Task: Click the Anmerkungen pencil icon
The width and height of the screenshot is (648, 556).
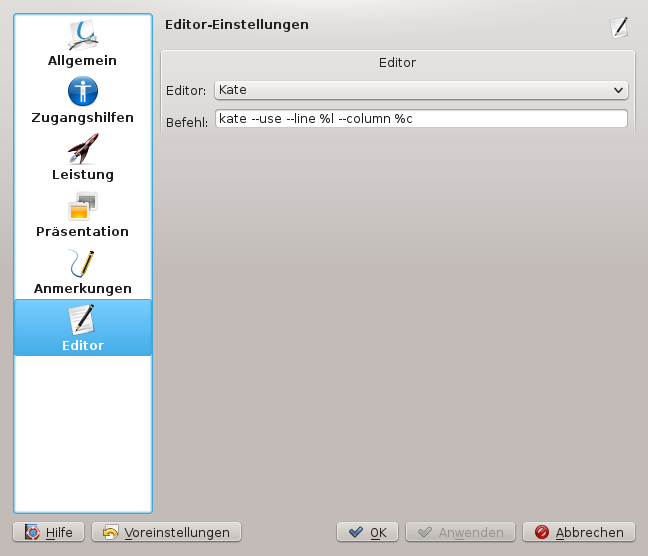Action: 82,263
